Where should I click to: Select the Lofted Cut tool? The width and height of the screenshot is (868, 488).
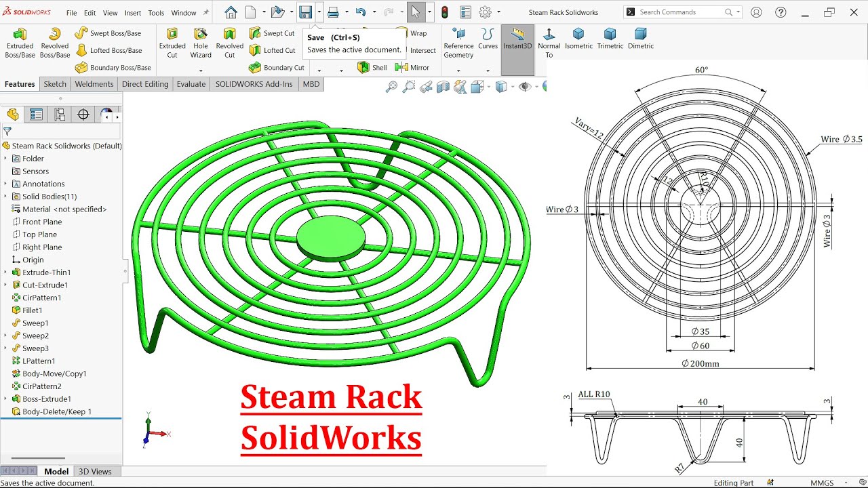273,50
